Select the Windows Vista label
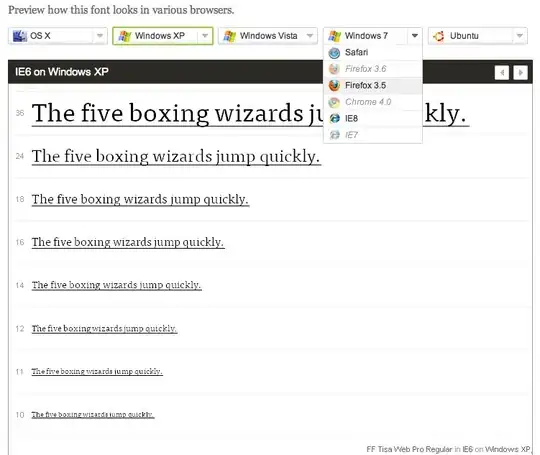The image size is (540, 455). pyautogui.click(x=269, y=36)
